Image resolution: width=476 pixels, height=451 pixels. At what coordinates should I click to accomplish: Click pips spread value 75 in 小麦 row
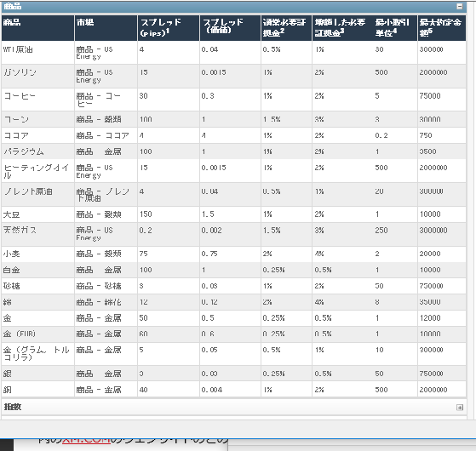click(144, 254)
